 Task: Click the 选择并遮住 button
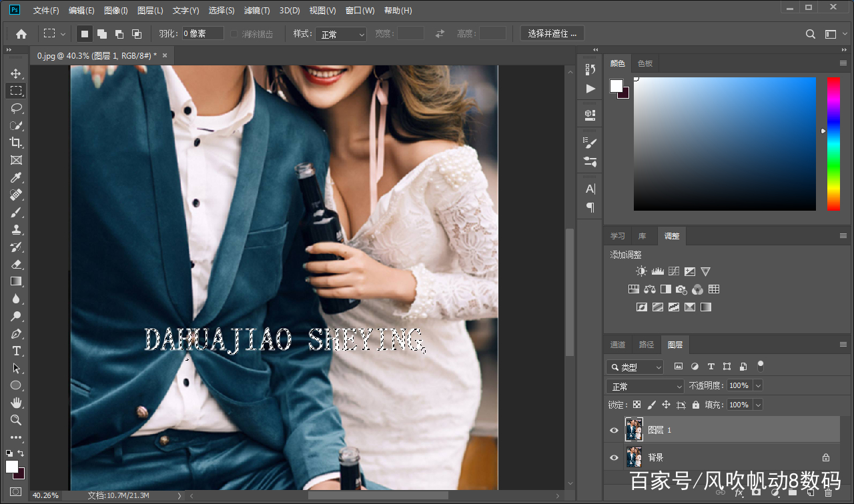tap(552, 33)
